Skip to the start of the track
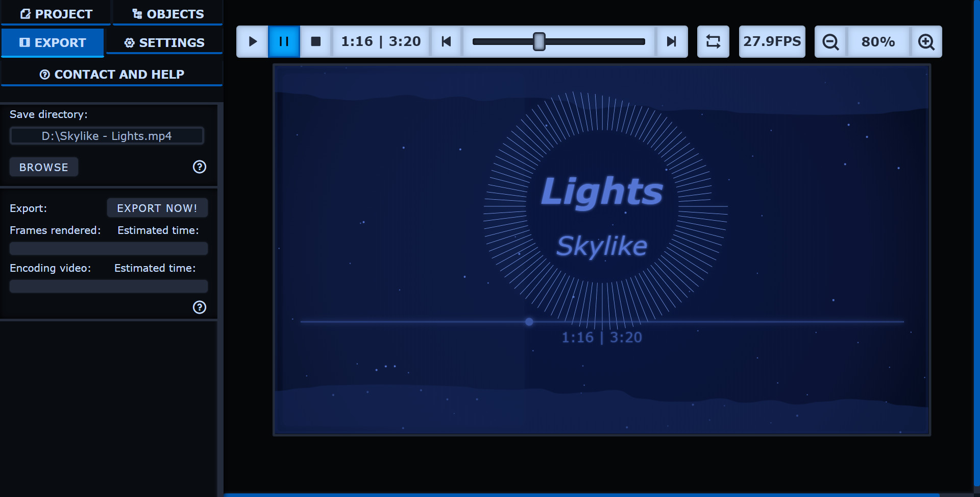This screenshot has width=980, height=497. click(446, 41)
